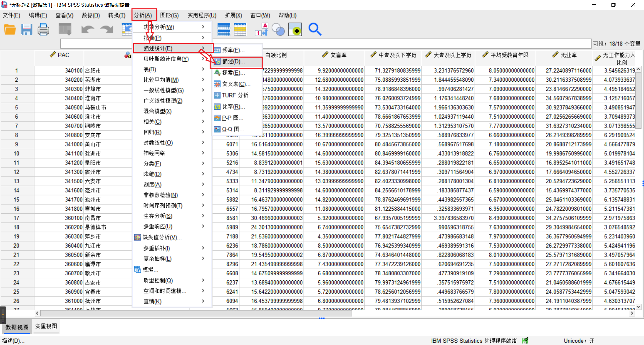Select the 直销(K) menu entry

[x=172, y=301]
